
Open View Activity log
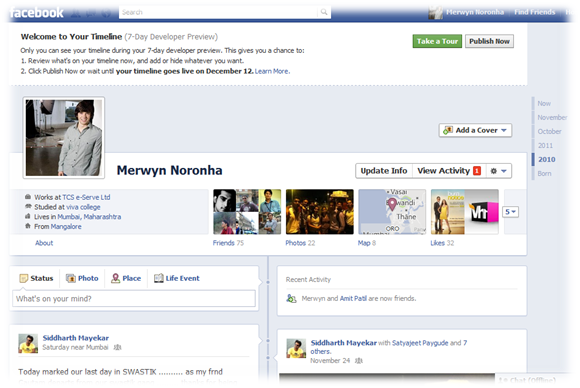(449, 171)
